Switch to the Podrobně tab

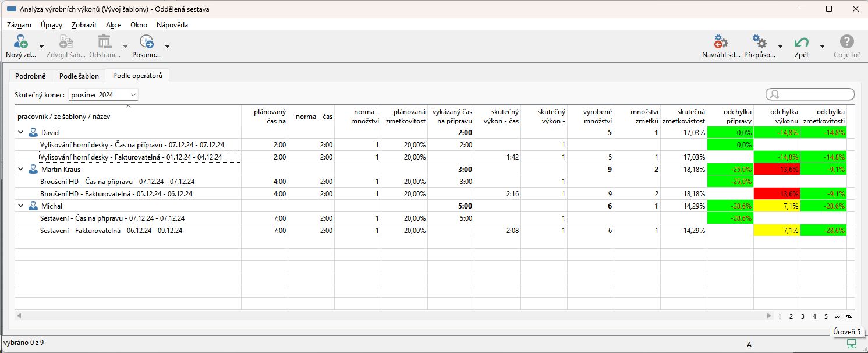tap(30, 76)
